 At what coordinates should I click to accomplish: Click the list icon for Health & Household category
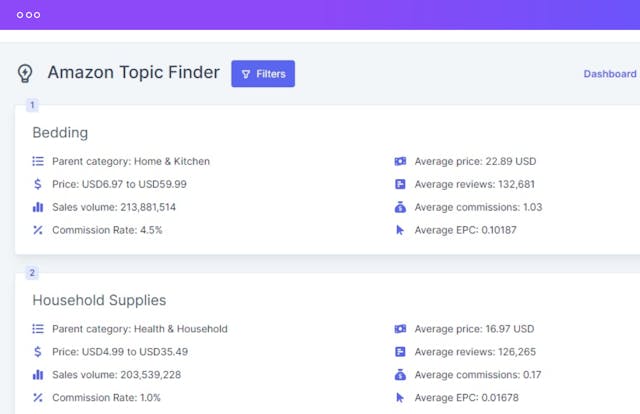coord(38,329)
